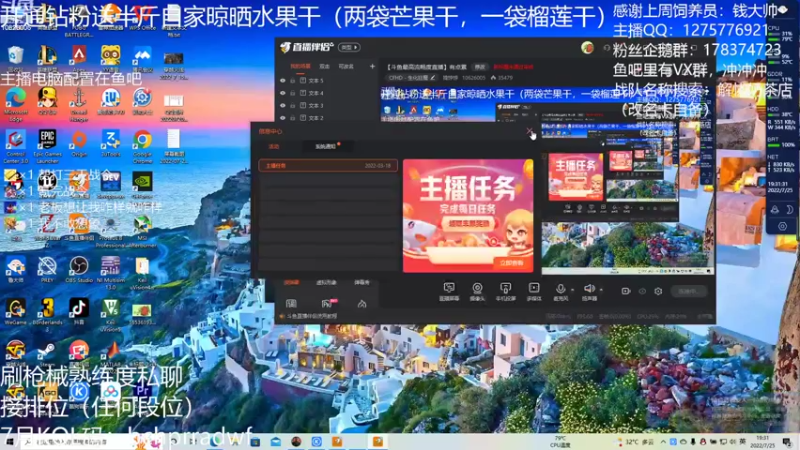Click the screen capture source icon
The height and width of the screenshot is (450, 800).
449,292
